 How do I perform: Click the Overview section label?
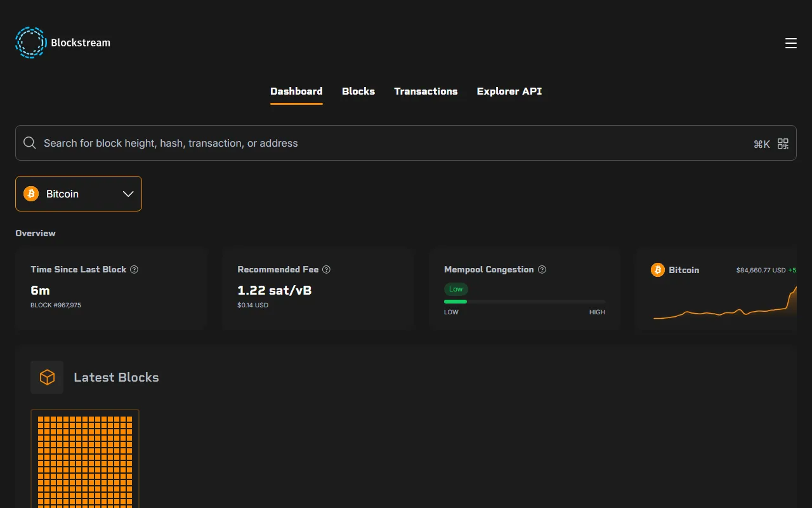pos(36,233)
